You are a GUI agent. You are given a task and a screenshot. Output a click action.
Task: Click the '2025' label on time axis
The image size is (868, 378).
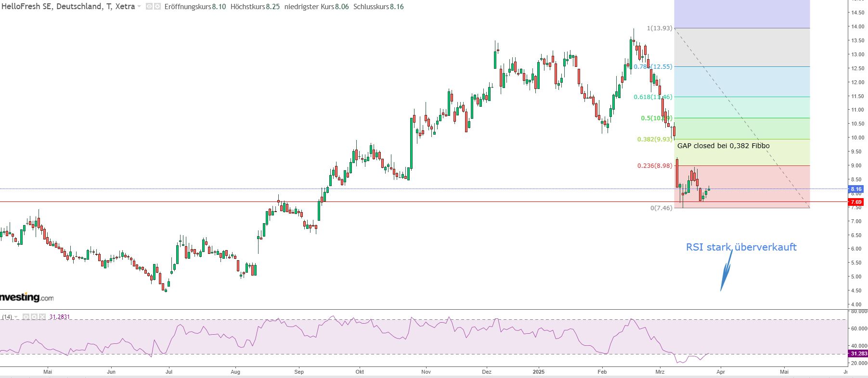tap(538, 372)
